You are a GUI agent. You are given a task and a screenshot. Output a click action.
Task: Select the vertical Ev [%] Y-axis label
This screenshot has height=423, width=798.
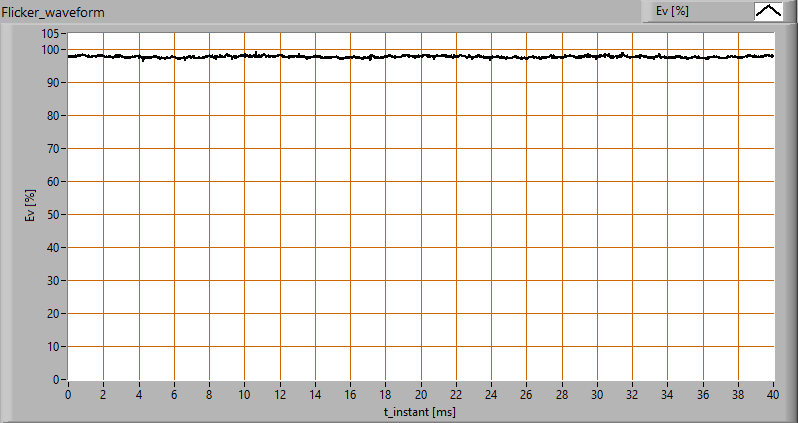tap(30, 206)
